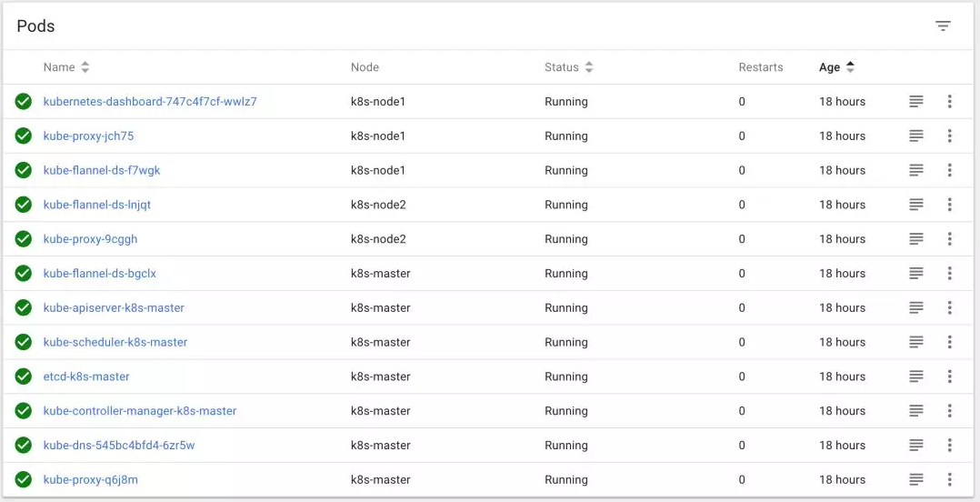Open three-dot actions menu for kube-flannel-ds-f7wgk
This screenshot has width=980, height=502.
(949, 170)
